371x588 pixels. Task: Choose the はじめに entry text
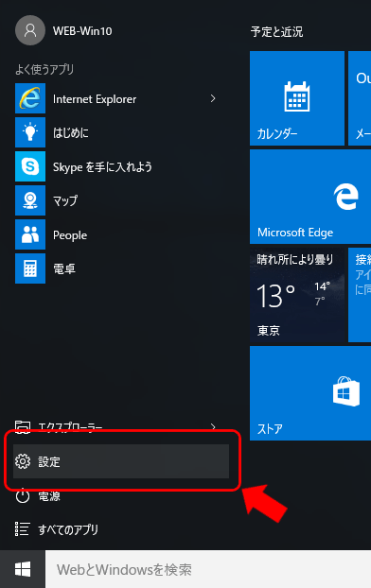point(71,132)
